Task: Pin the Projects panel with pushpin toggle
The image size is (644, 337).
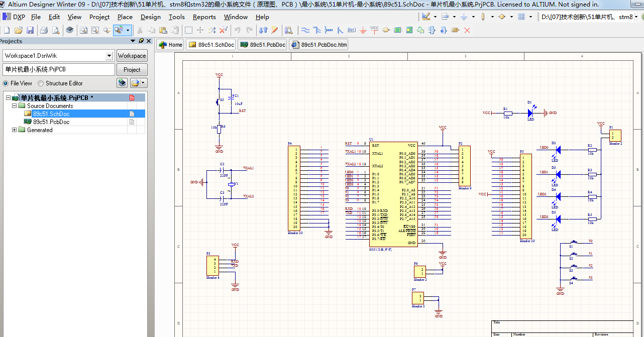Action: [141, 41]
